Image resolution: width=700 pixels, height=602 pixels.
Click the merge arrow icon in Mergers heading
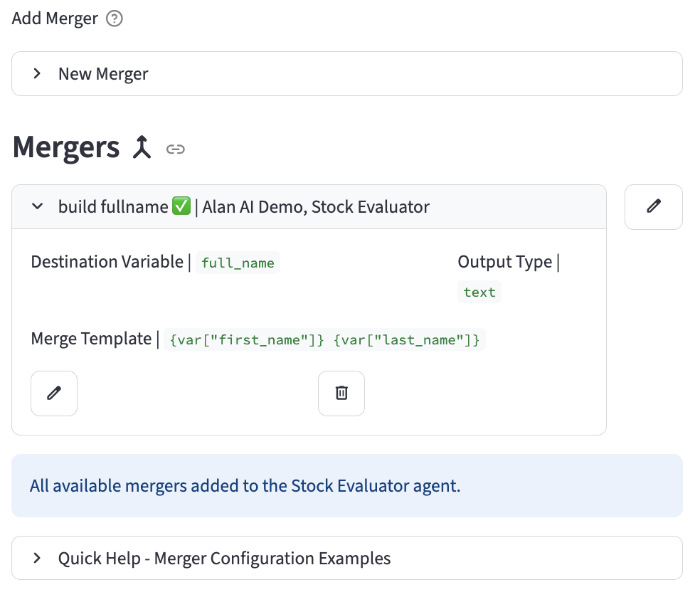[142, 147]
